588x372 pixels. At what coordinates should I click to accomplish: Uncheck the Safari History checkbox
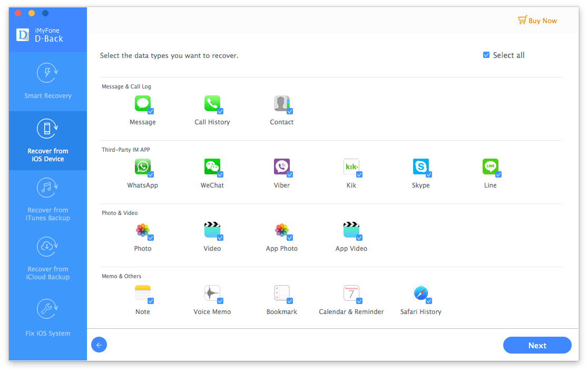pyautogui.click(x=429, y=301)
